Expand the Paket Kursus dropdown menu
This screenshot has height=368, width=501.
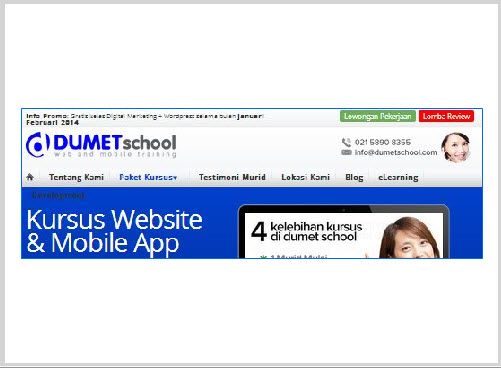tap(148, 177)
